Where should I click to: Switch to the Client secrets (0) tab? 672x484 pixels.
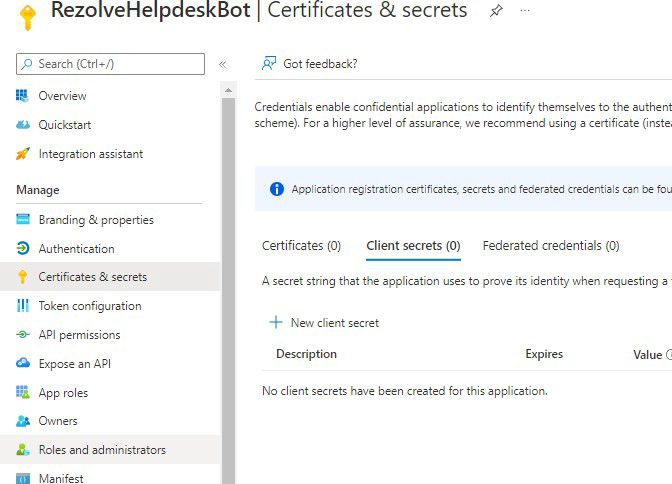pyautogui.click(x=413, y=246)
